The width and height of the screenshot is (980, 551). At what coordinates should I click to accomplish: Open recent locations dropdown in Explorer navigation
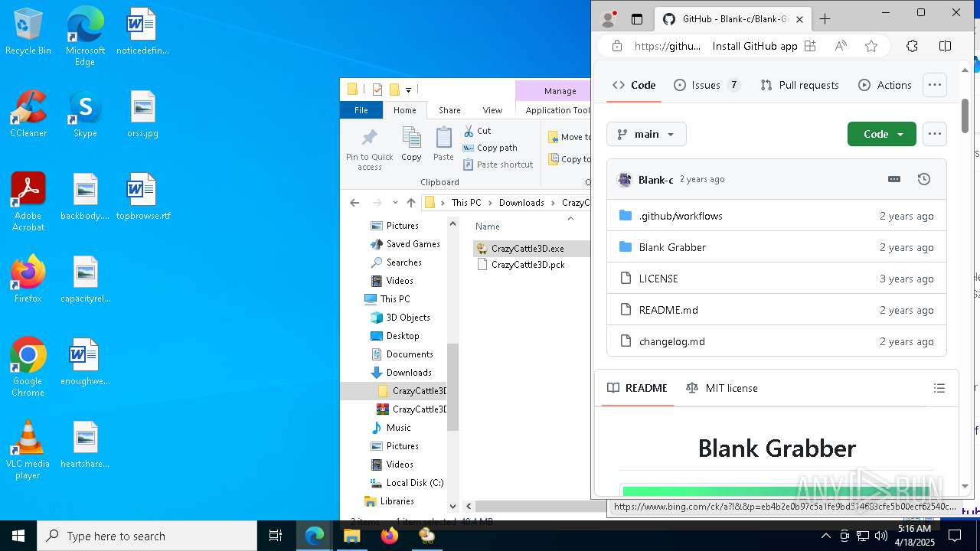tap(395, 203)
